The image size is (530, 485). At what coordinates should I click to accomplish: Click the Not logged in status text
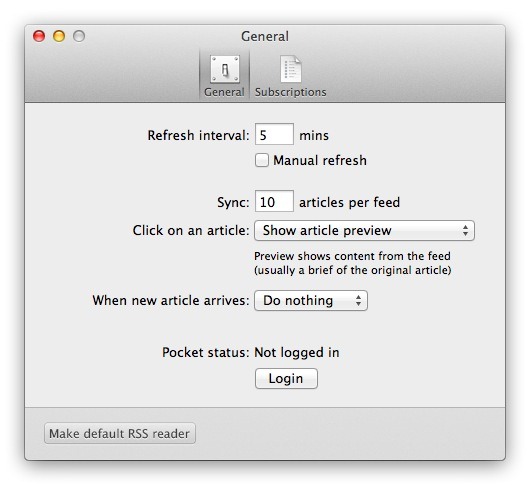tap(297, 353)
